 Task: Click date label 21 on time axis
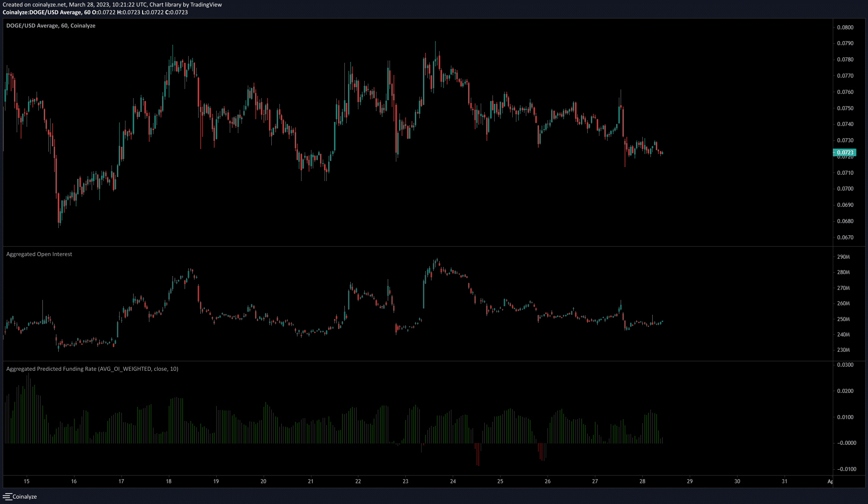311,481
